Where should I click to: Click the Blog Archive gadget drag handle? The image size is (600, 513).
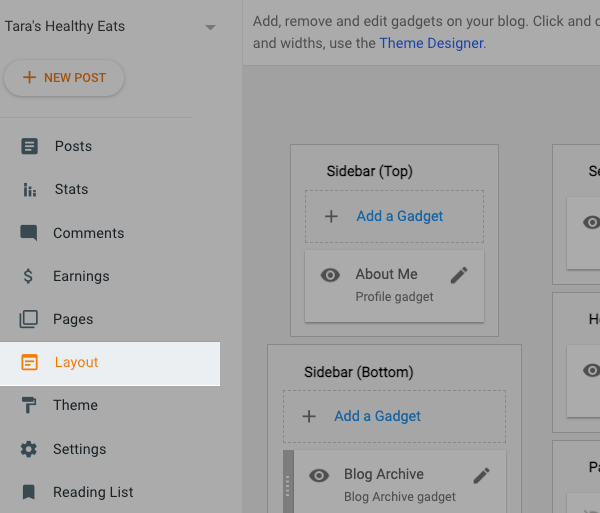[x=288, y=485]
